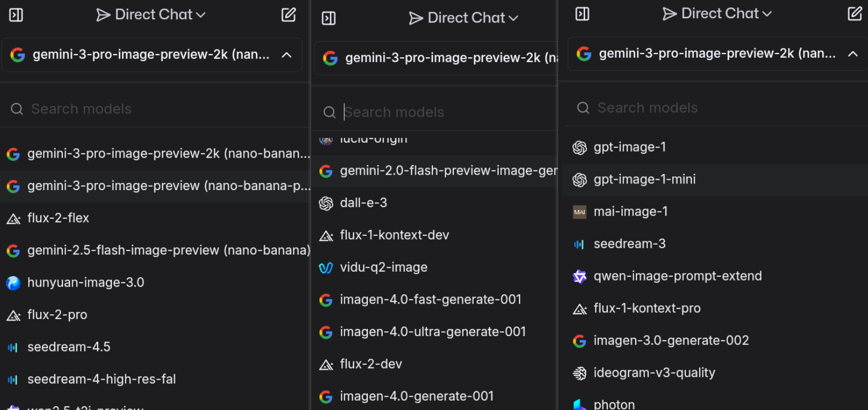Viewport: 868px width, 410px height.
Task: Select flux-2-flex from the model list
Action: pos(58,218)
